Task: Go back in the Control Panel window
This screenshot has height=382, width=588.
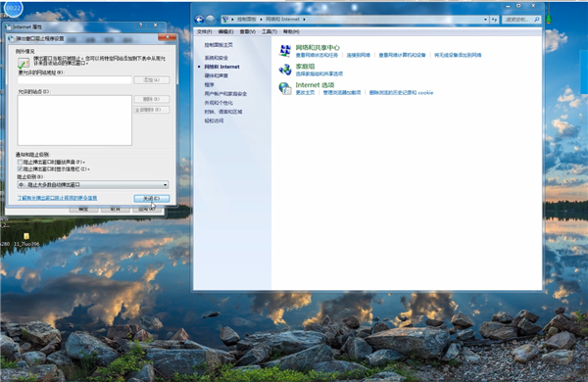Action: click(199, 20)
